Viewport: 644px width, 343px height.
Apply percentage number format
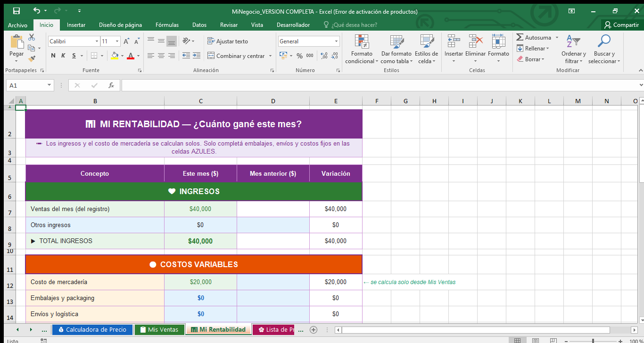[x=299, y=55]
